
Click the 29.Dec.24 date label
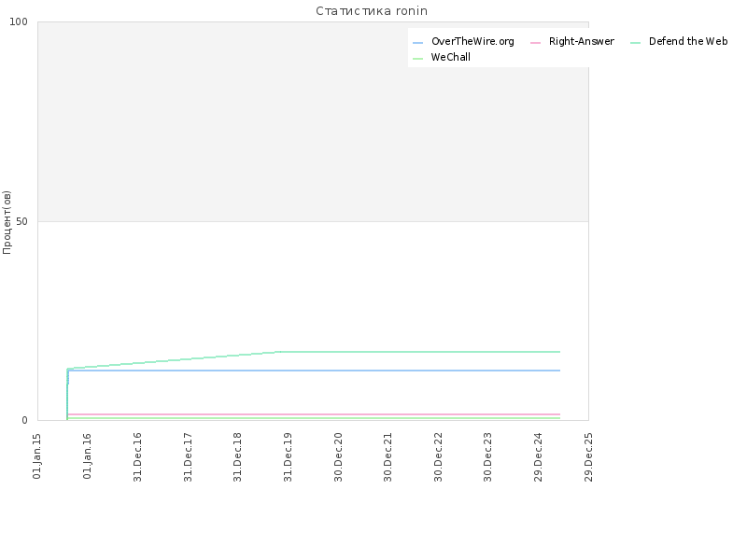click(x=539, y=457)
